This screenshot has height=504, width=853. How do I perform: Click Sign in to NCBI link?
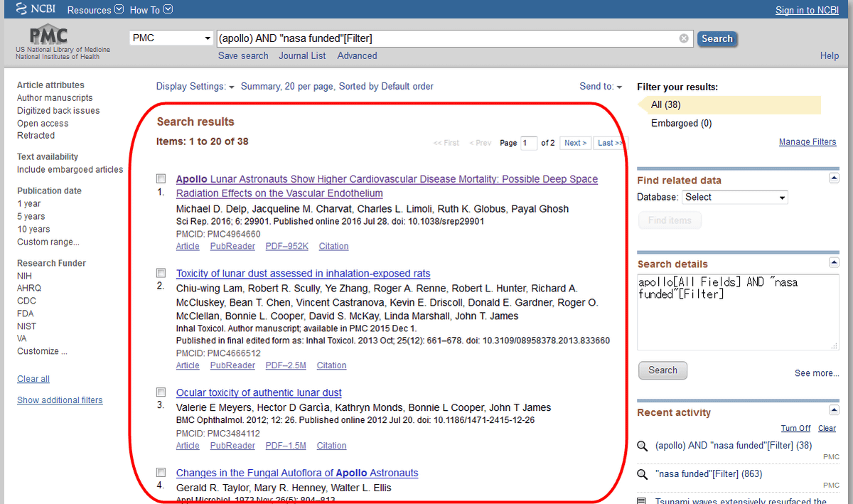(x=807, y=10)
